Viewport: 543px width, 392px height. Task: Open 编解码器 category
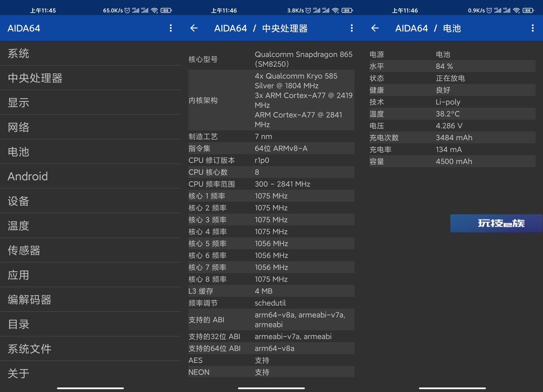[90, 300]
